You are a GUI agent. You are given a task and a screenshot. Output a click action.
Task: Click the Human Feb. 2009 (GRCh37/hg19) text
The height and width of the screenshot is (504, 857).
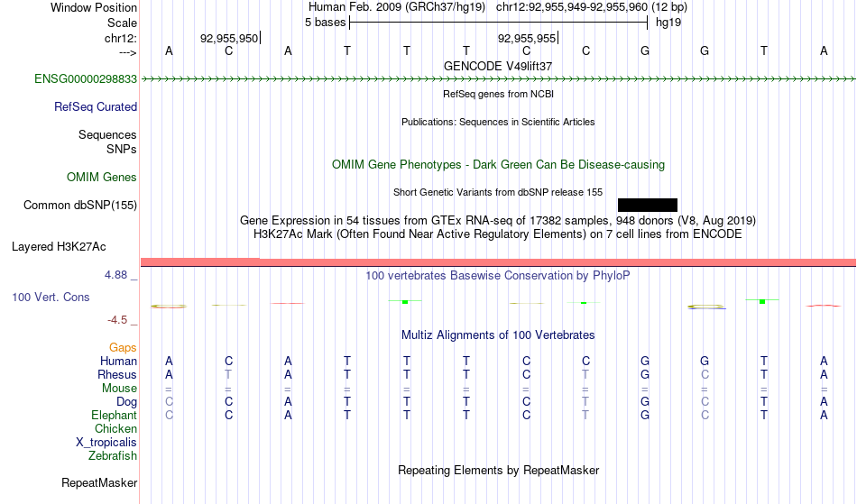(397, 7)
